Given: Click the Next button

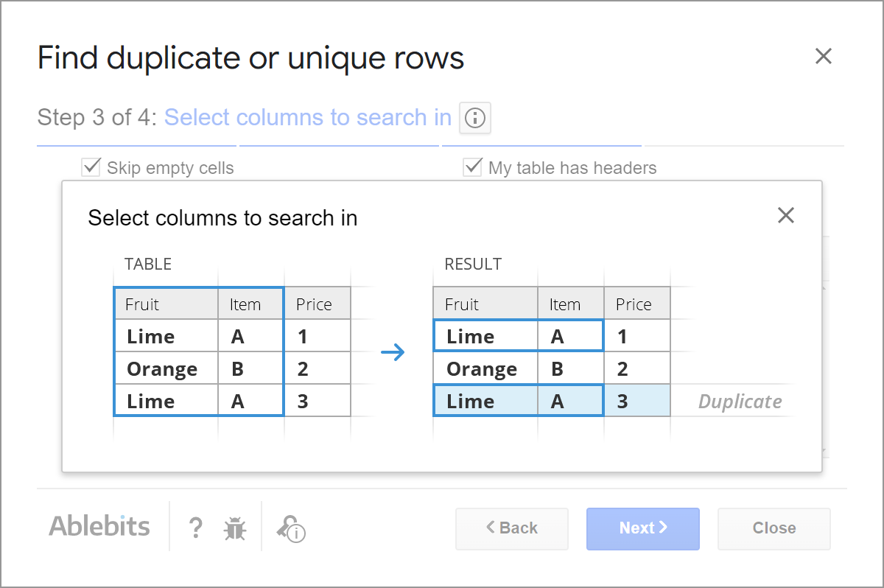Looking at the screenshot, I should pyautogui.click(x=642, y=528).
